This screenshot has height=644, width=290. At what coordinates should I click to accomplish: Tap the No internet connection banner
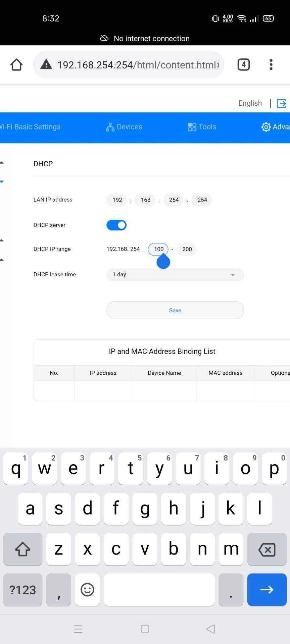click(145, 38)
